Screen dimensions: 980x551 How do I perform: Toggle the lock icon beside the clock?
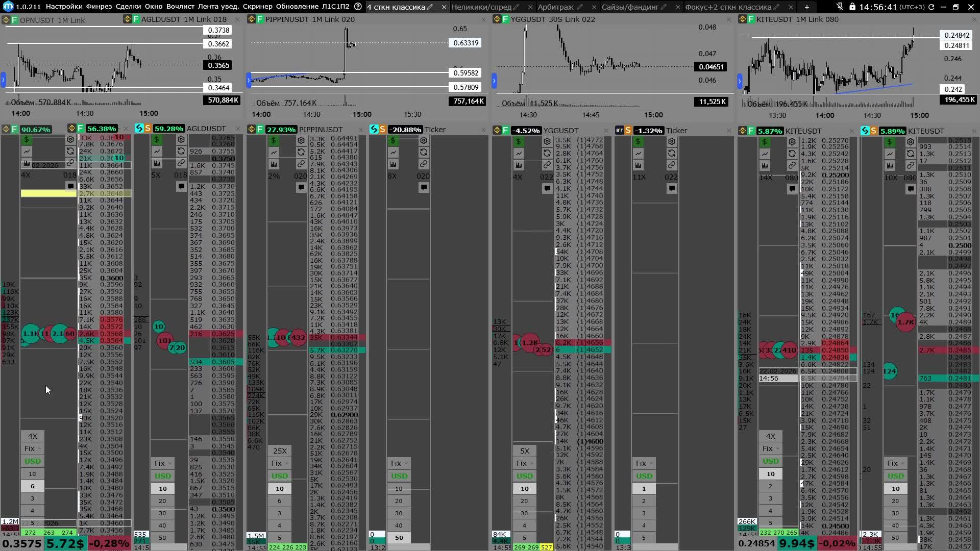(x=852, y=7)
